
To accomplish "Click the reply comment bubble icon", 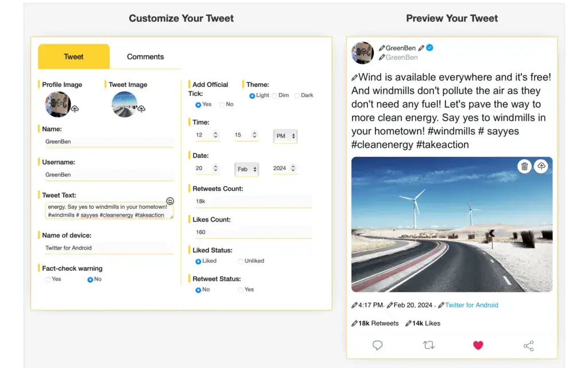I will [x=377, y=345].
